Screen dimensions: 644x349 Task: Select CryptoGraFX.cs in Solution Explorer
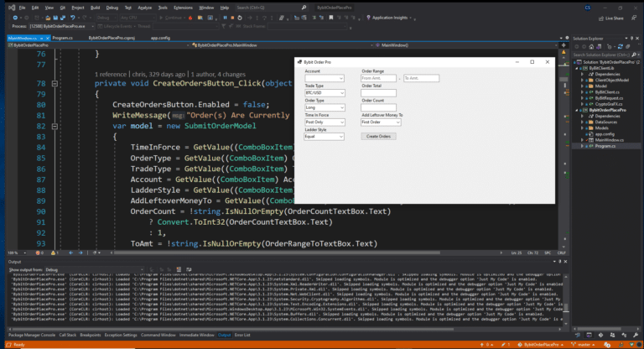(608, 104)
